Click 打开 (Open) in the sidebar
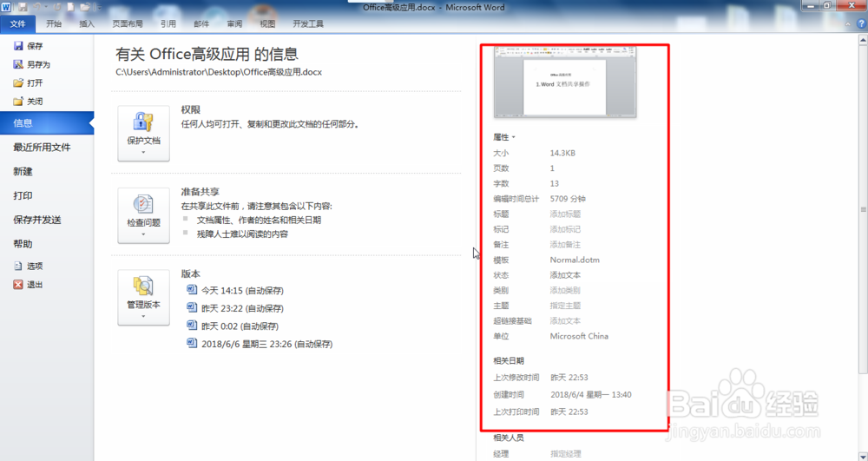 click(x=29, y=82)
